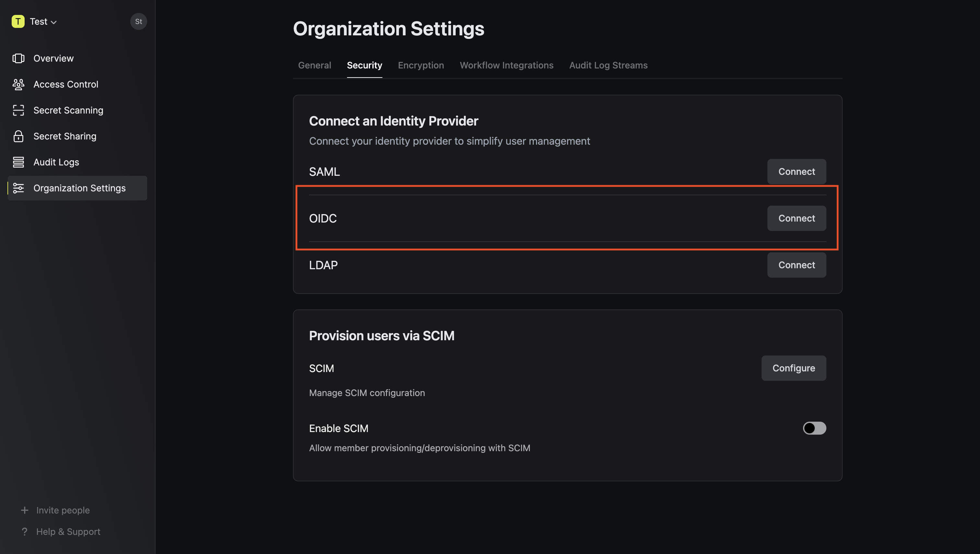This screenshot has width=980, height=554.
Task: Click the Enable SCIM label
Action: [x=338, y=428]
